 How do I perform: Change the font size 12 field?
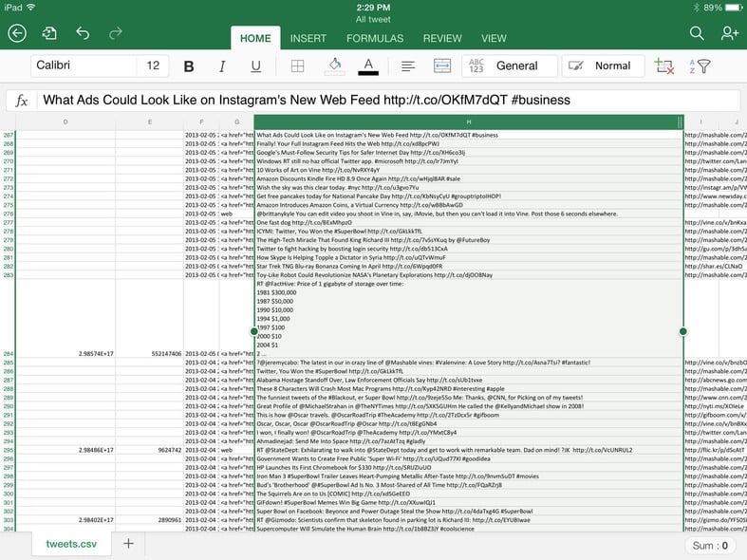pyautogui.click(x=153, y=65)
